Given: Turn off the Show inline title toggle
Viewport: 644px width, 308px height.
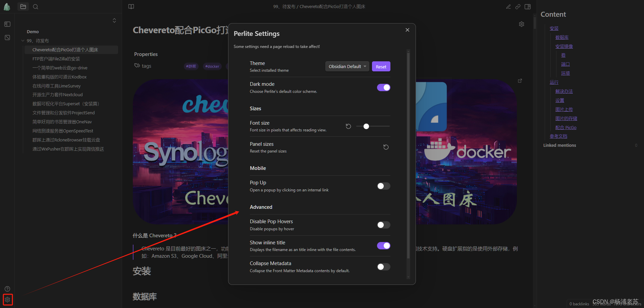Looking at the screenshot, I should (384, 246).
